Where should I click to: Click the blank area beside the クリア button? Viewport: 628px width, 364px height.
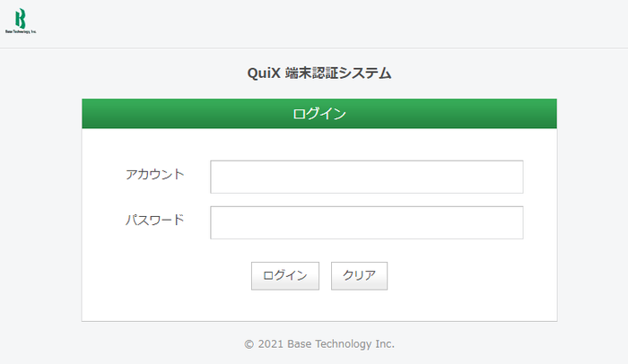[x=467, y=276]
